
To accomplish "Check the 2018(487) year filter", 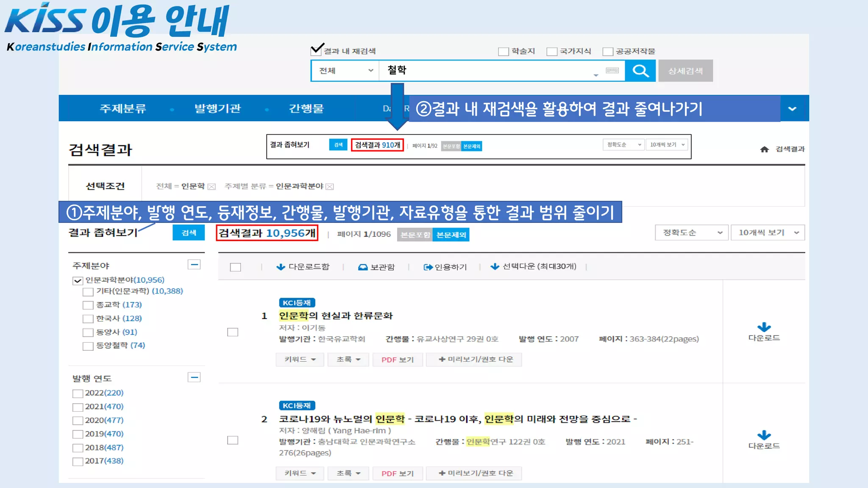I will pos(78,448).
